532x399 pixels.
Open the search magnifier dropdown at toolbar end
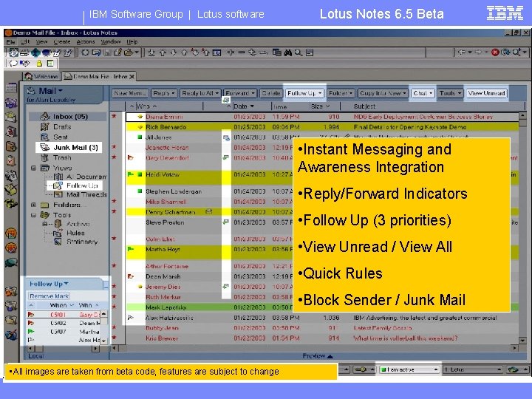click(x=525, y=52)
